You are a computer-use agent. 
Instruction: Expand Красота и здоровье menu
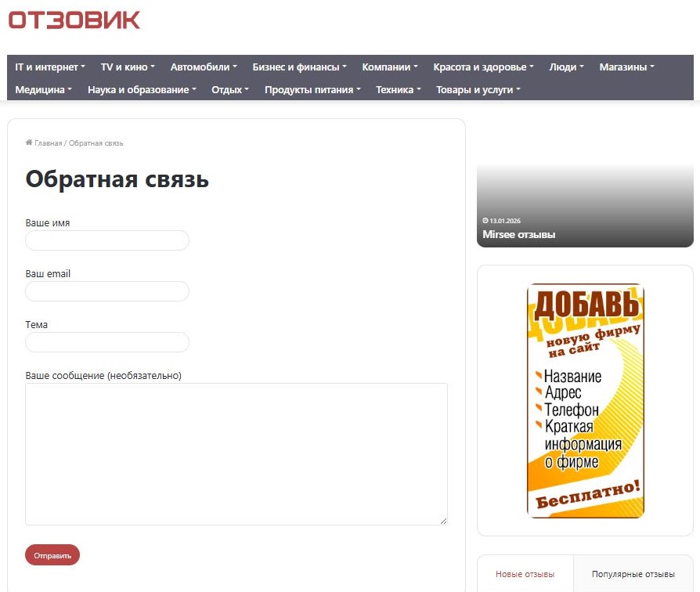coord(483,67)
